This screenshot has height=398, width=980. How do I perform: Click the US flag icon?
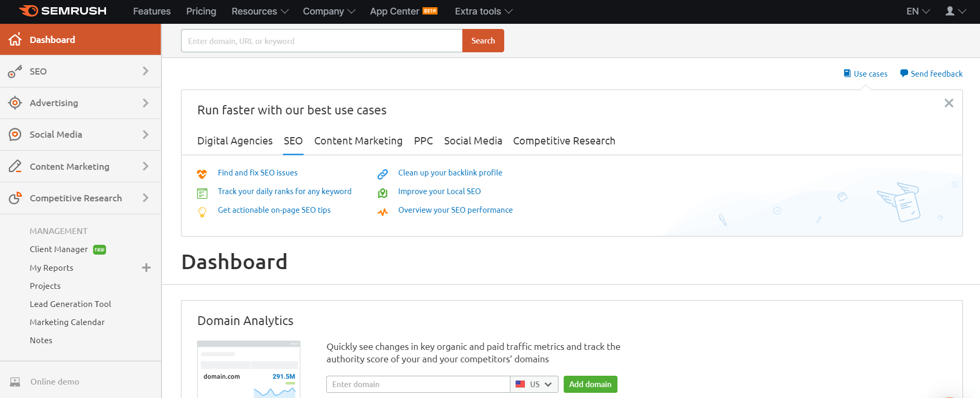520,384
